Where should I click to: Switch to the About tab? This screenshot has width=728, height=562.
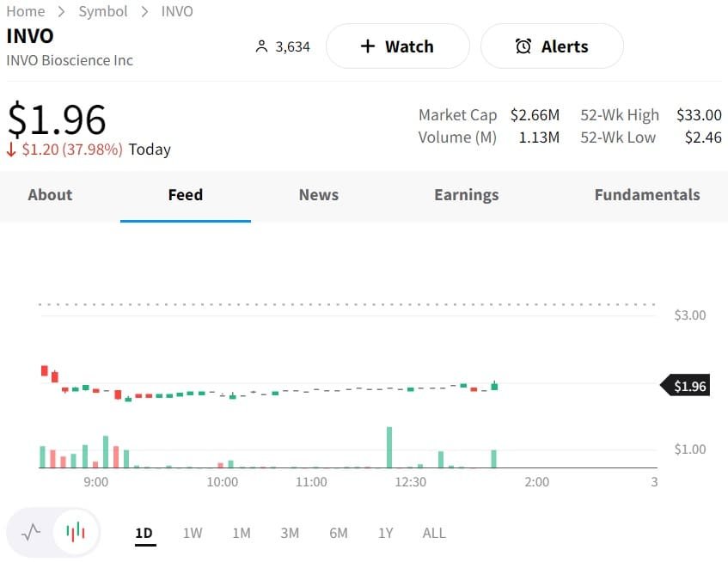click(50, 195)
